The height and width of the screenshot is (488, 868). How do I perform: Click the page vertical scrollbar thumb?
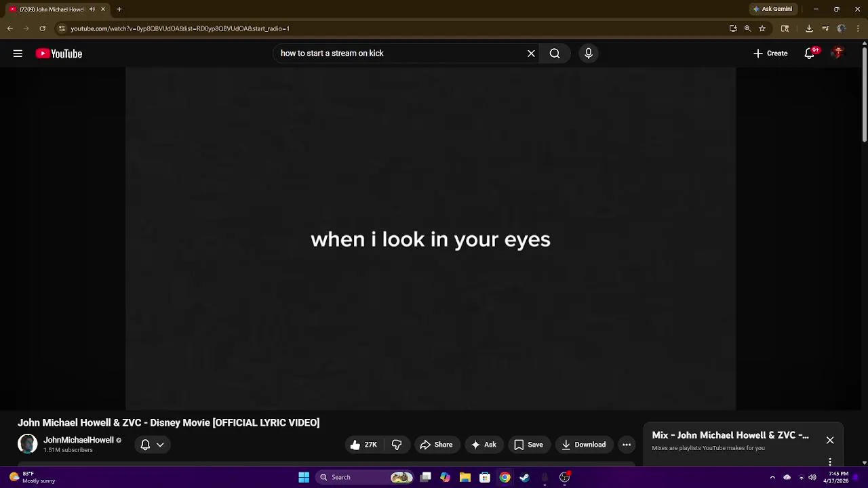864,95
